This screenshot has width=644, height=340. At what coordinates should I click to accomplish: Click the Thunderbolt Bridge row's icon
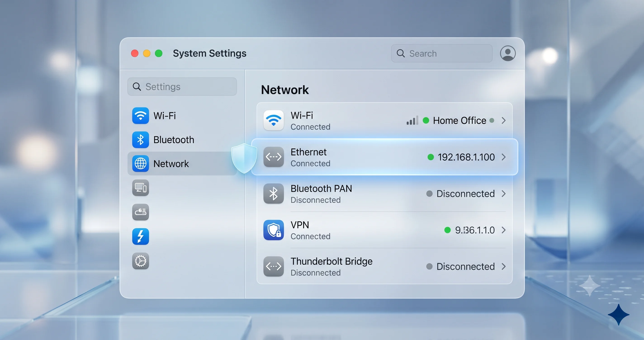(274, 267)
